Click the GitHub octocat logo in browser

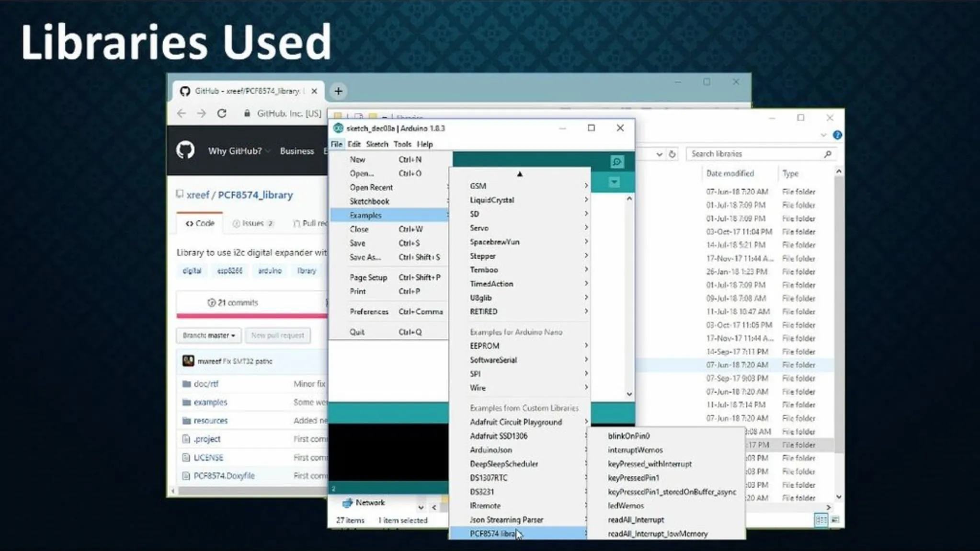click(x=185, y=150)
